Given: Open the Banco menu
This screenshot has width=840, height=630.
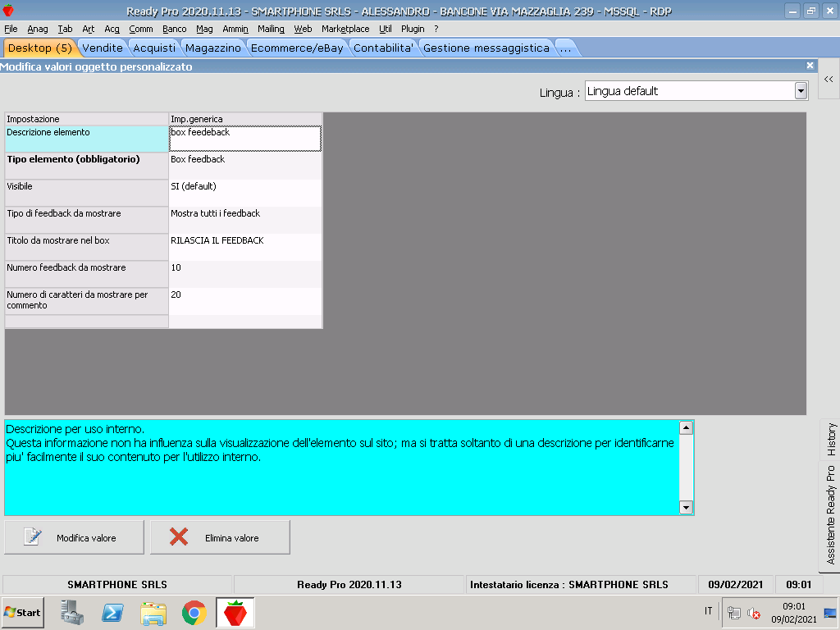Looking at the screenshot, I should (174, 29).
